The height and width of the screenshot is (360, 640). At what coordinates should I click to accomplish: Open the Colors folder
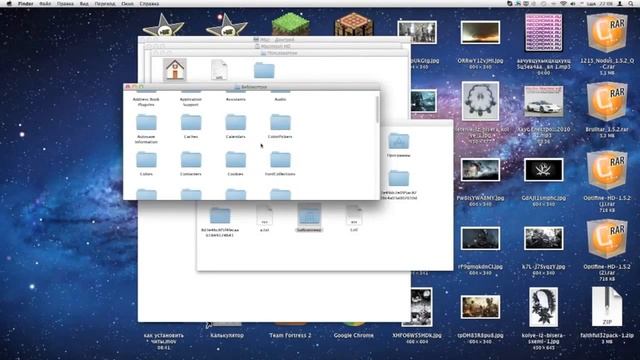pos(146,160)
